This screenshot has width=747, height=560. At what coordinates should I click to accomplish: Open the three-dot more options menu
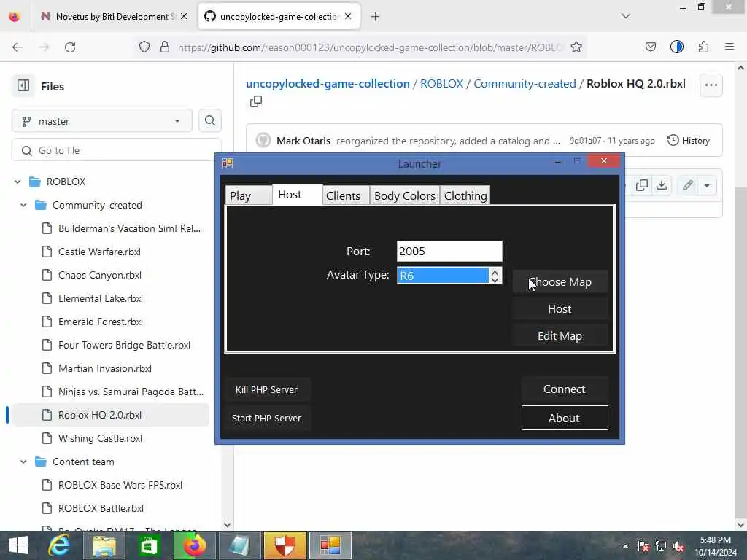tap(711, 85)
